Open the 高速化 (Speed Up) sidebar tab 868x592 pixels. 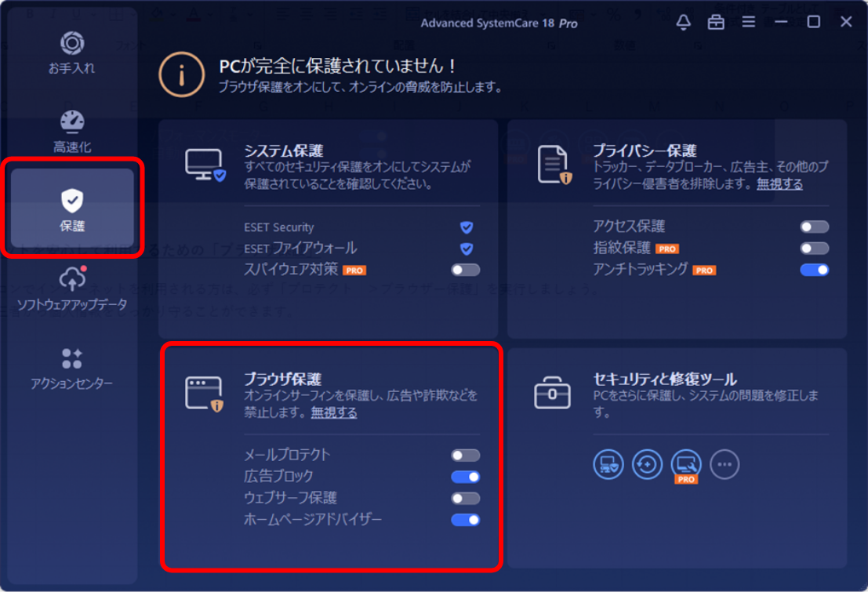pos(72,132)
